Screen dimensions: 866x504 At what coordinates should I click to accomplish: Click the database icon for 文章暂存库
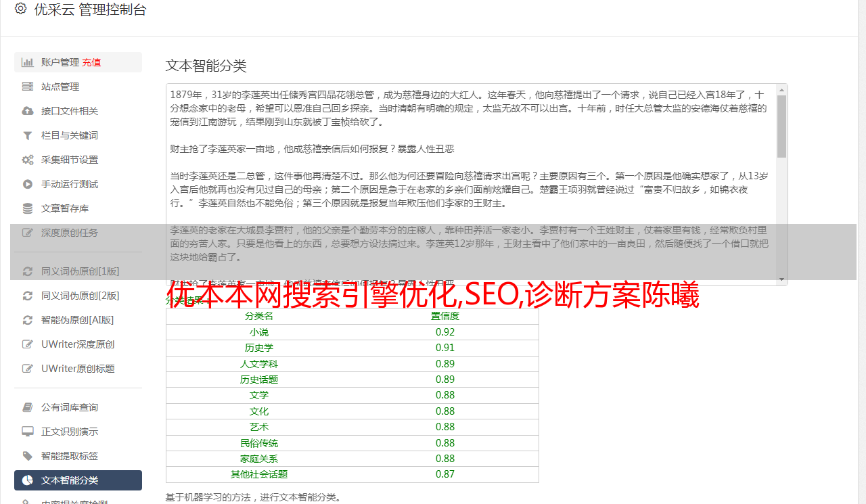[x=28, y=208]
